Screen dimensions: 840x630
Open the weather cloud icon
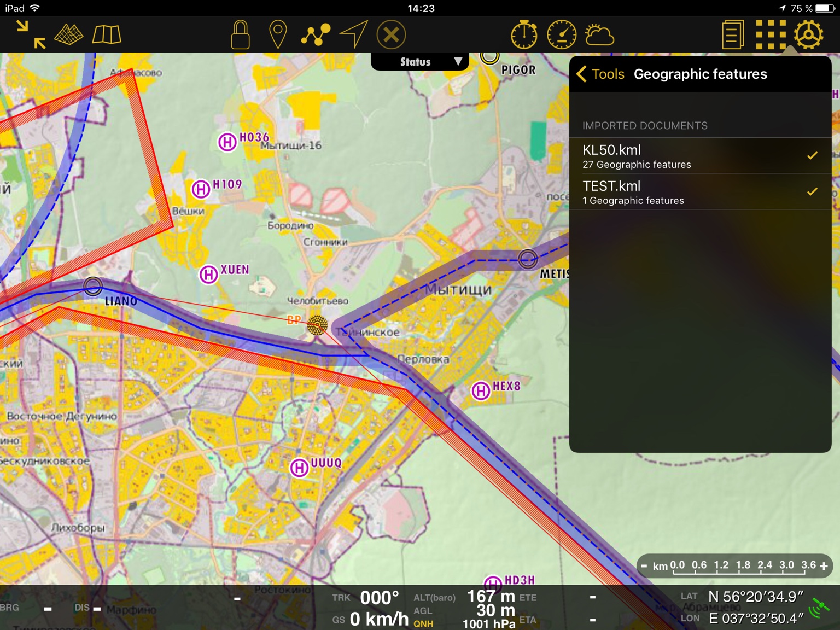[599, 35]
